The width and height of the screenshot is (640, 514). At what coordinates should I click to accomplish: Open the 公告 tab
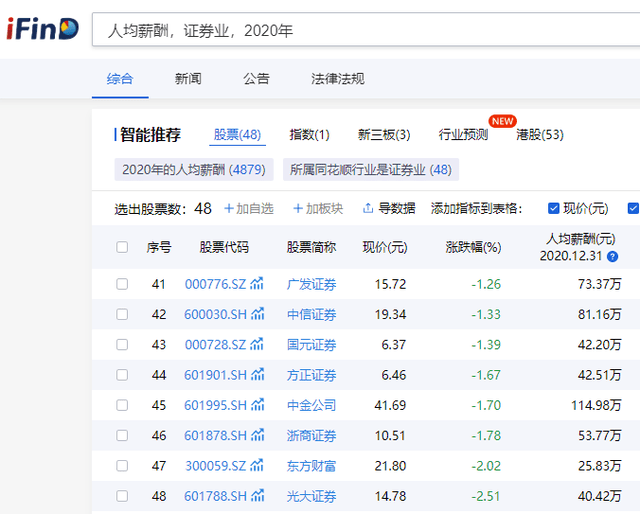256,78
